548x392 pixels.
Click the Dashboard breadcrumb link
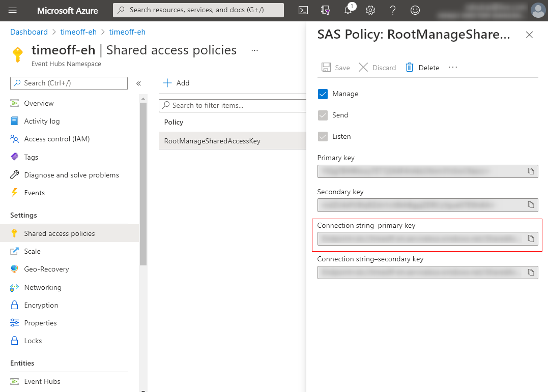(29, 32)
